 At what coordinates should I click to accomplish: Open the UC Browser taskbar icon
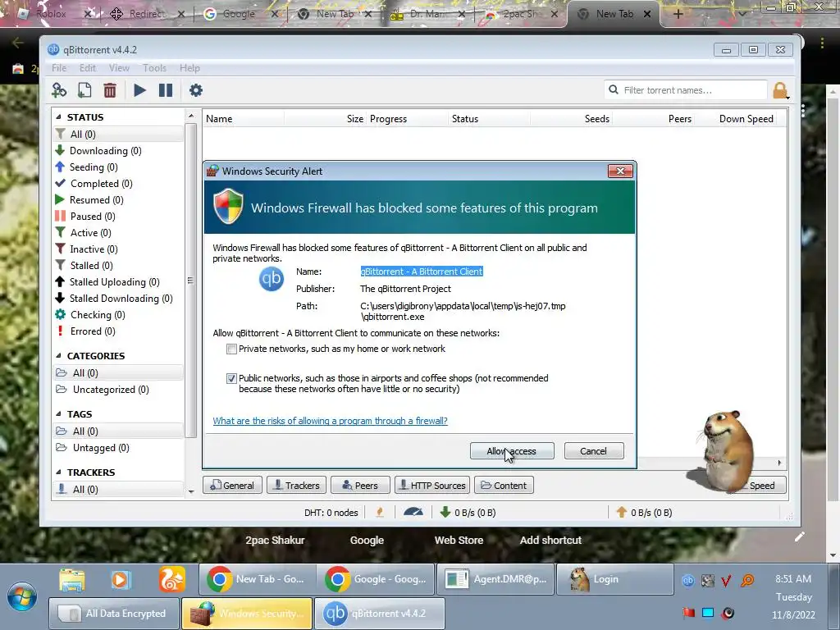pos(171,580)
